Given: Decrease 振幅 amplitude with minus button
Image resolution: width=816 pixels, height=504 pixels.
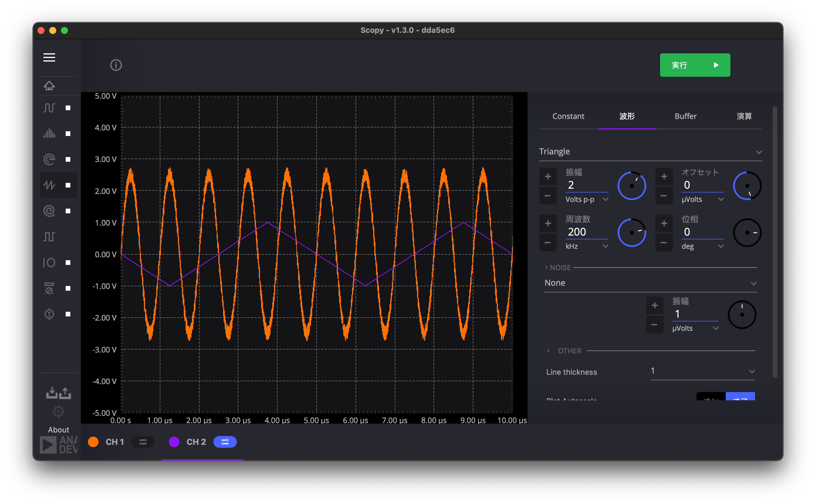Looking at the screenshot, I should (548, 196).
